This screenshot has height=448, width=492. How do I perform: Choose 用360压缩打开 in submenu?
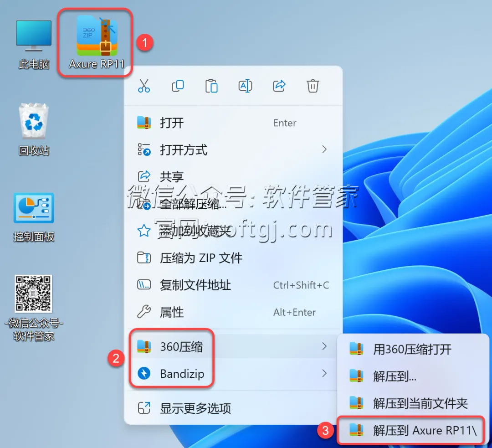coord(412,349)
